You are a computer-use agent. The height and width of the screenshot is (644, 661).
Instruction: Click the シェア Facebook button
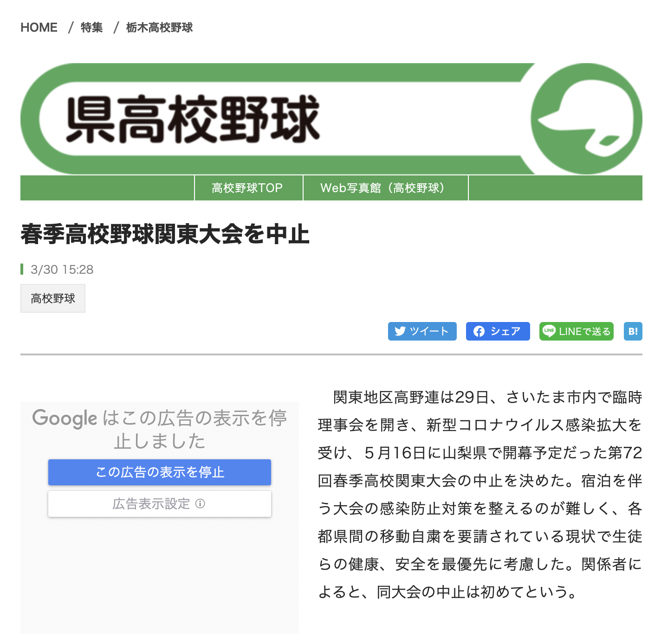click(498, 331)
